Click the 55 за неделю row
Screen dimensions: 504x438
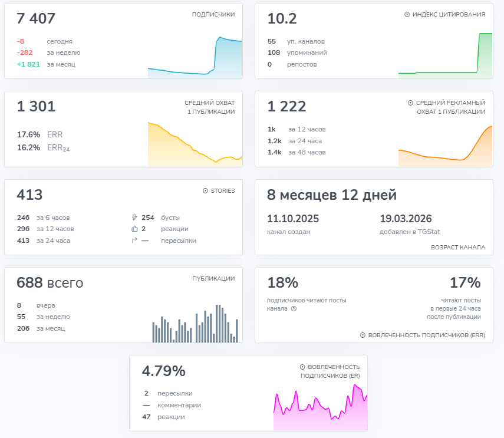point(44,317)
